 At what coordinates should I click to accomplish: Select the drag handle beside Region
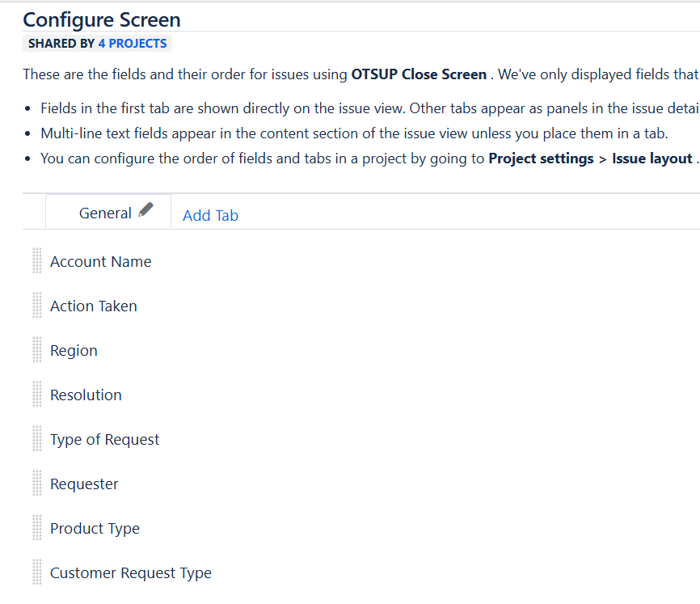pyautogui.click(x=37, y=349)
